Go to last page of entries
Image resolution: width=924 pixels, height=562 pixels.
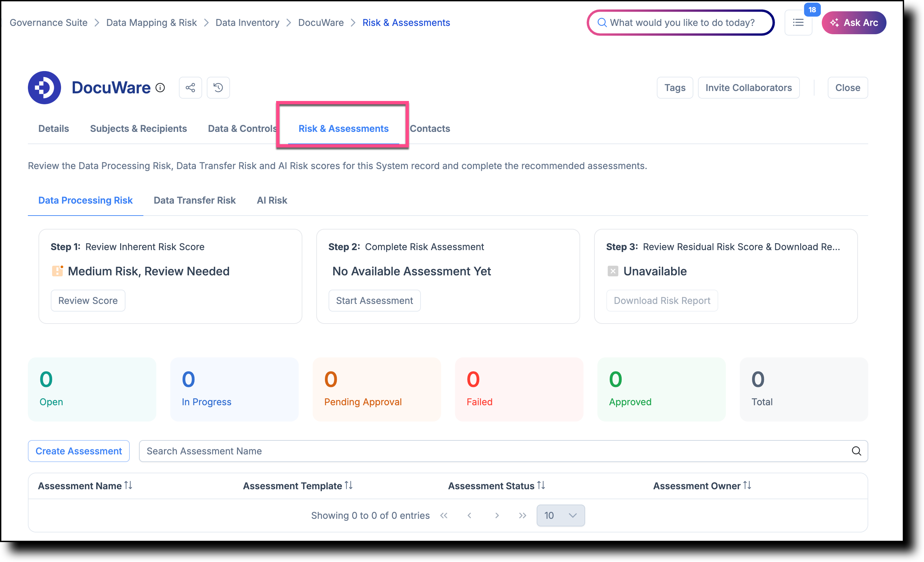[523, 515]
